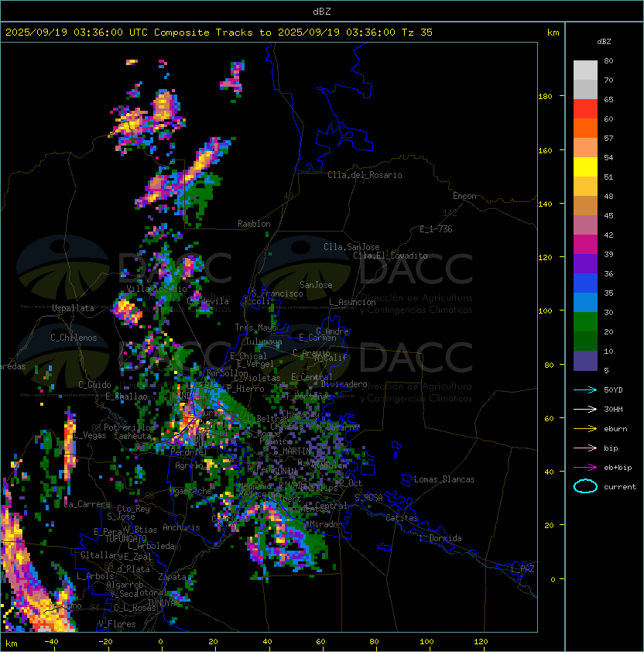644x652 pixels.
Task: Click the white 30HM track arrow in legend
Action: pyautogui.click(x=585, y=409)
